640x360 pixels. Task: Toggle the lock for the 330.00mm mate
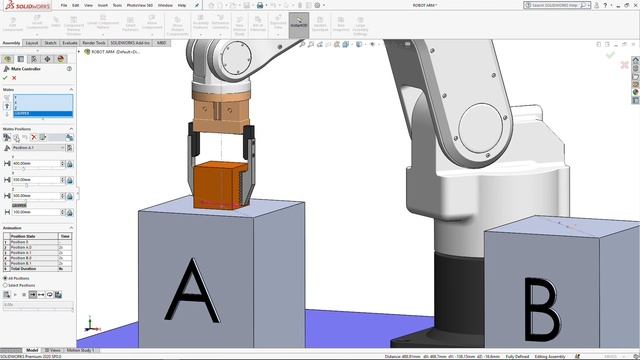click(x=69, y=180)
